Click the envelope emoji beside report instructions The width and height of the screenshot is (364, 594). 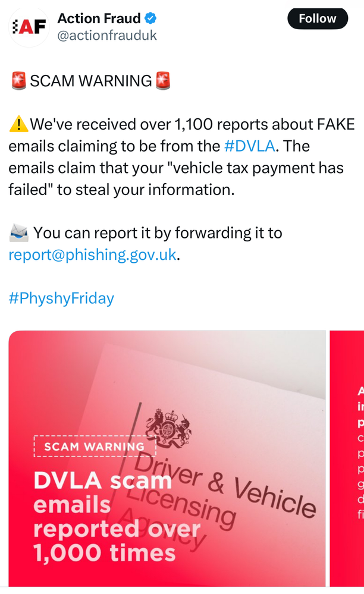18,233
